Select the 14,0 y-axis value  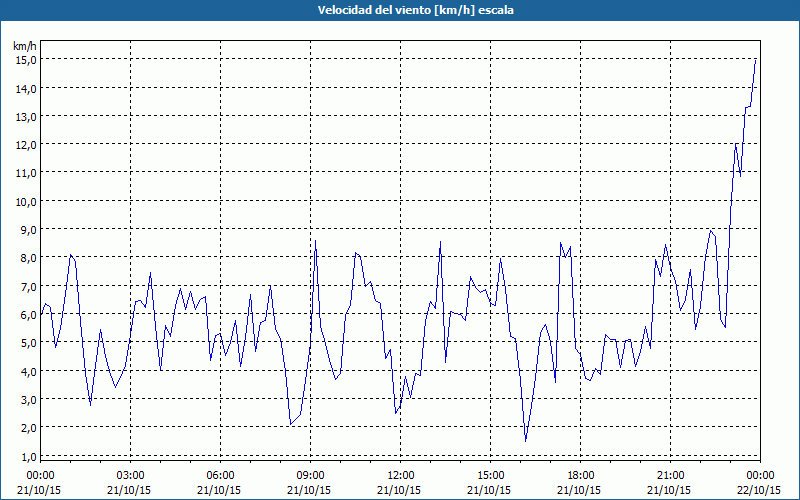[26, 89]
